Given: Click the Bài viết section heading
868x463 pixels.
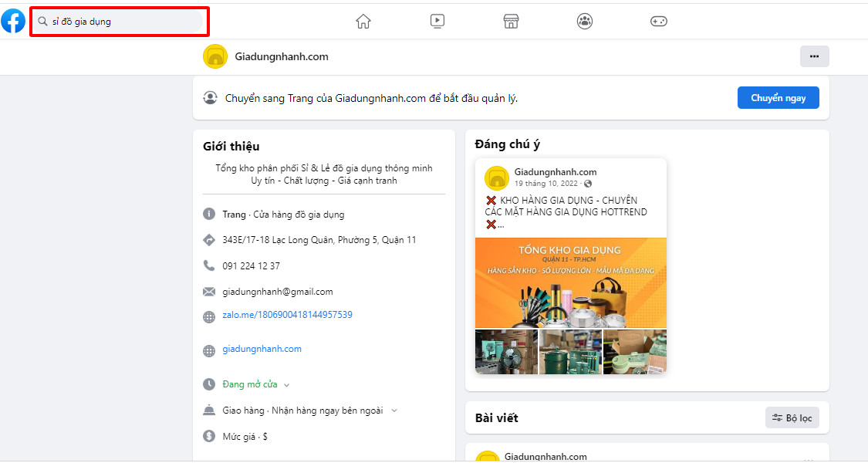Looking at the screenshot, I should coord(497,417).
